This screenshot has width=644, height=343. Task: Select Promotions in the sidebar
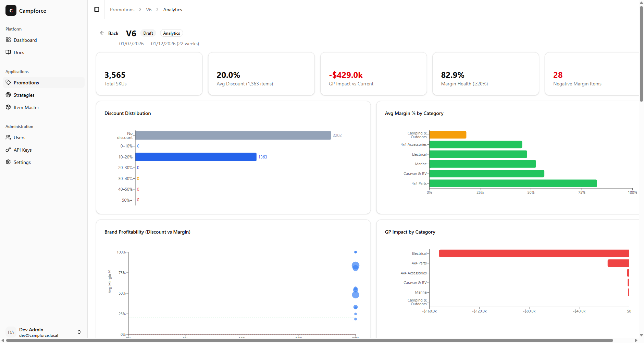(44, 82)
